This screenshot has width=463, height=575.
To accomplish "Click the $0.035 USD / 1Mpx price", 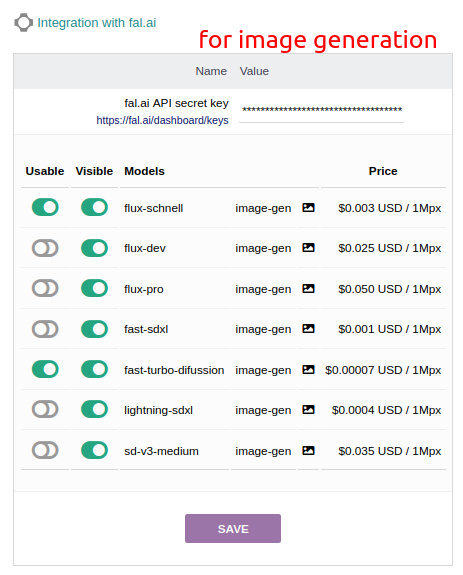I will click(x=390, y=451).
